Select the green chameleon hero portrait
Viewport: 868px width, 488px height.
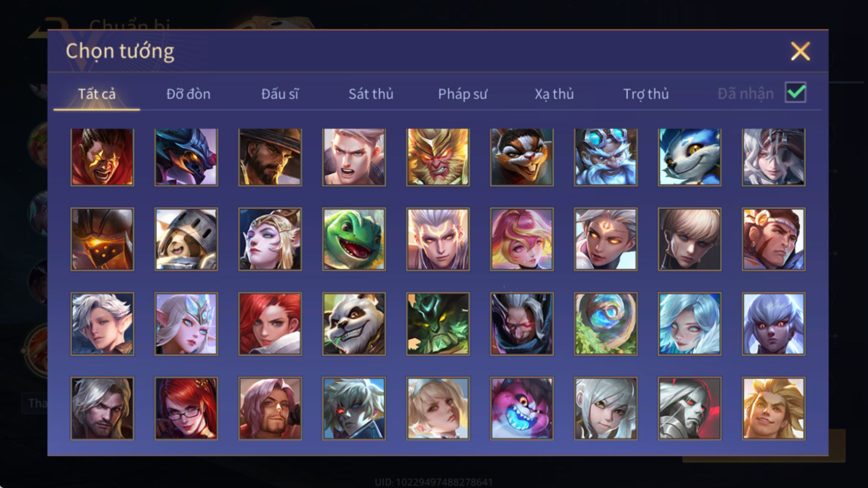(354, 239)
